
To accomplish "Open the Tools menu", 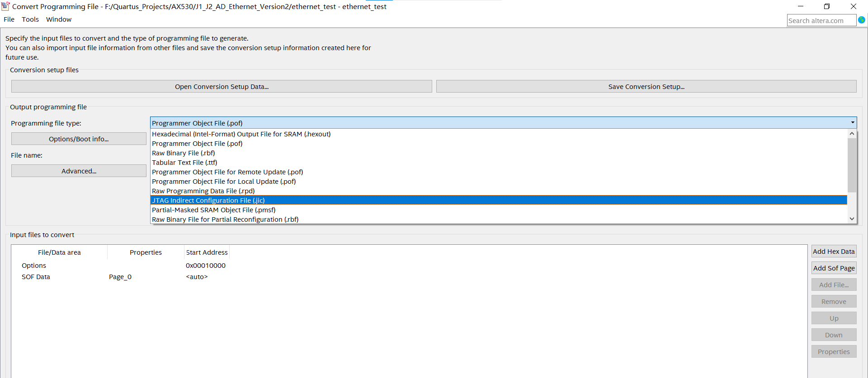I will [30, 19].
